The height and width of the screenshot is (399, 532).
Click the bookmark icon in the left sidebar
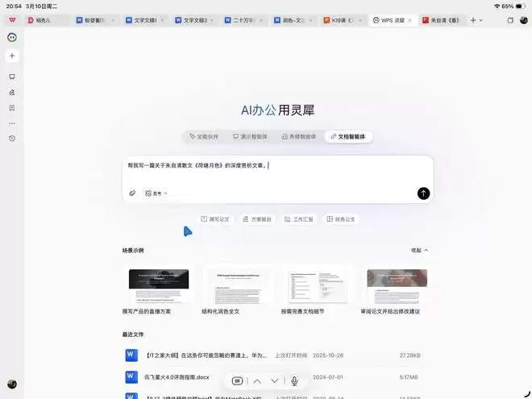[12, 107]
